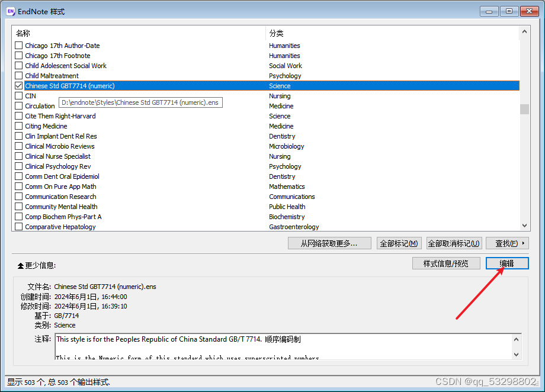Enable the Child Maltreatment style checkbox
This screenshot has height=392, width=545.
[x=19, y=76]
